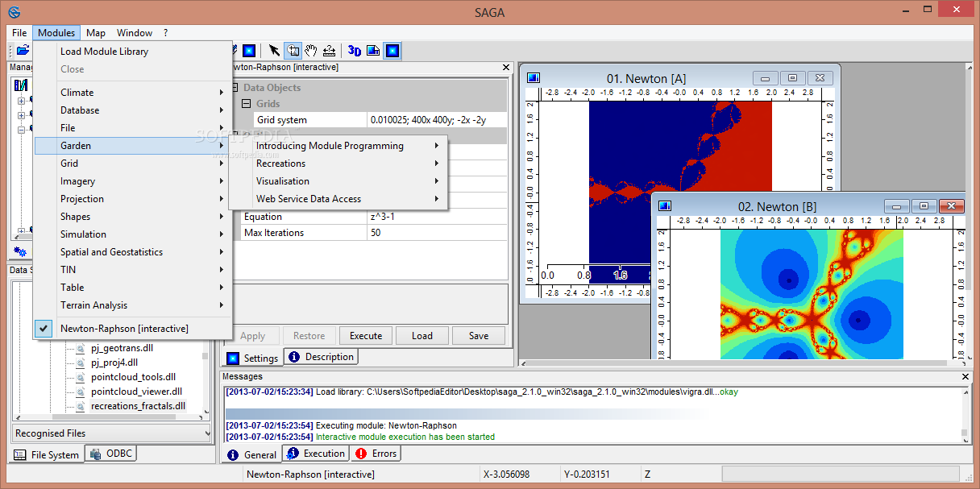Expand Introducing Module Programming submenu
This screenshot has width=980, height=489.
pos(338,146)
